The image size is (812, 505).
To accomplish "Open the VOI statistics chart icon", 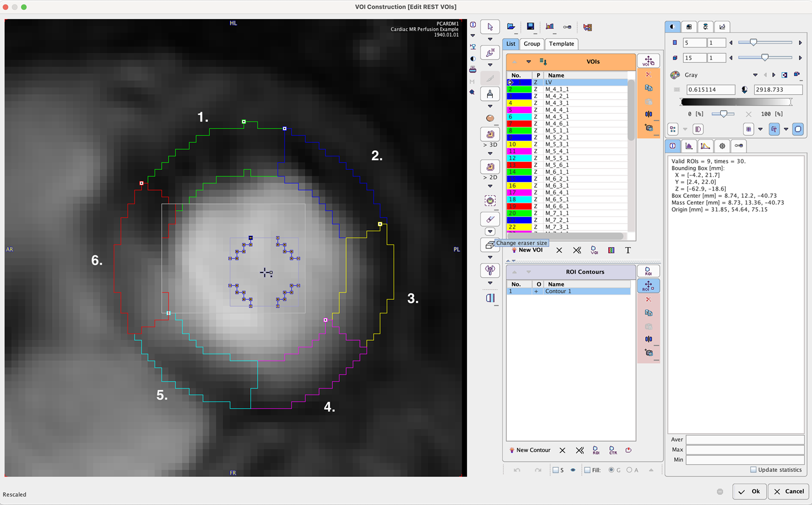I will pyautogui.click(x=550, y=27).
